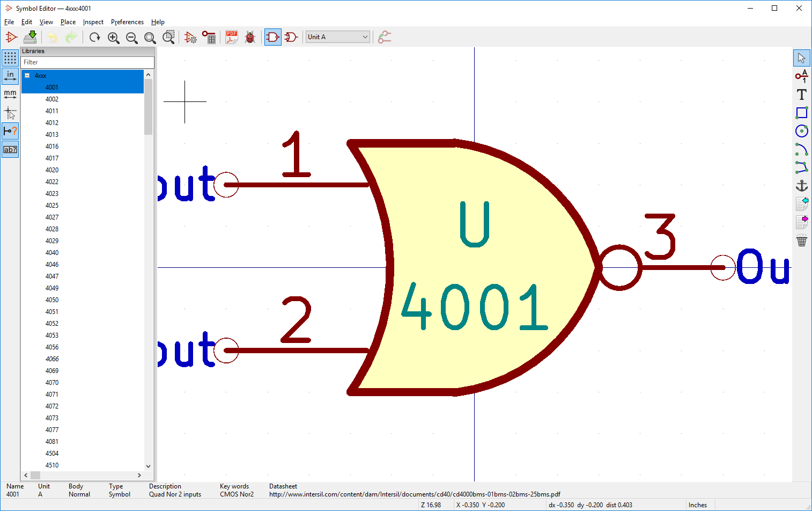Click the trash can delete tool
812x511 pixels.
(801, 241)
